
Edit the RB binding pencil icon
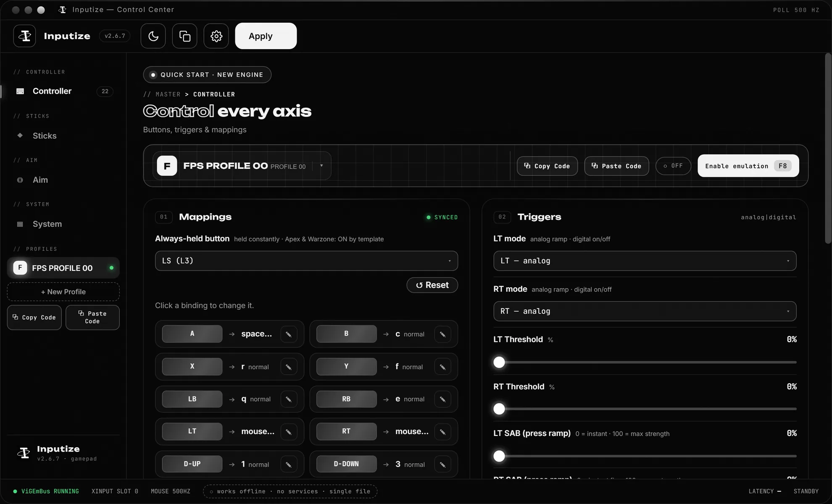(442, 399)
